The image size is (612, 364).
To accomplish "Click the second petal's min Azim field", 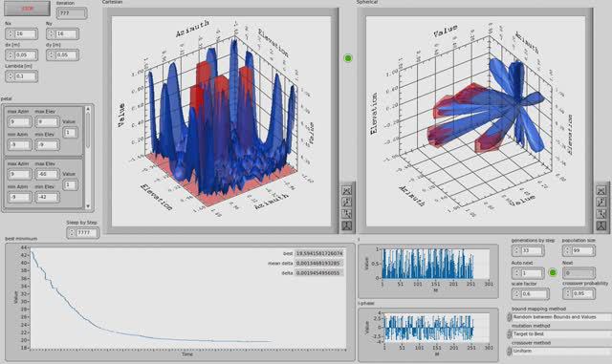I will click(19, 198).
